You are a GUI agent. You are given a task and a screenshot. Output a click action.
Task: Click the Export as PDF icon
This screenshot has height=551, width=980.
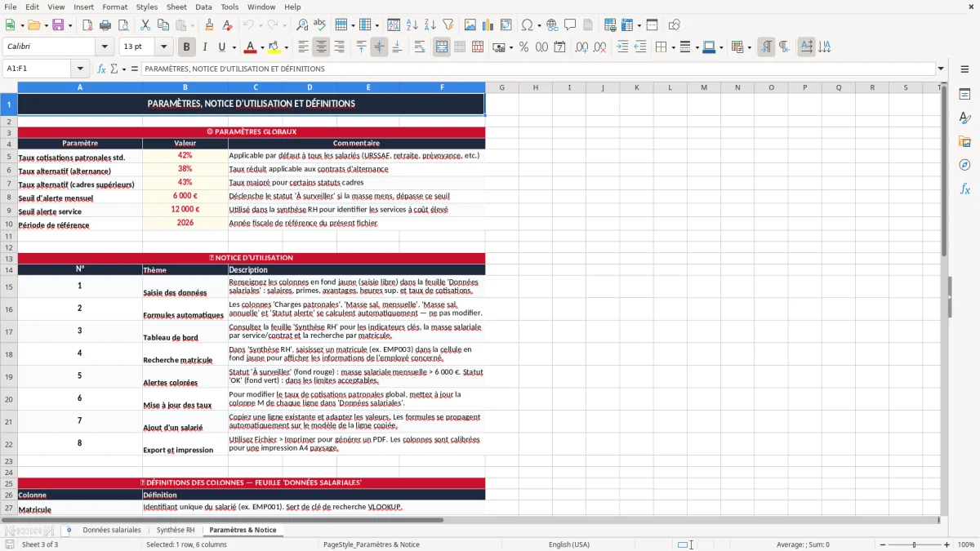coord(87,25)
